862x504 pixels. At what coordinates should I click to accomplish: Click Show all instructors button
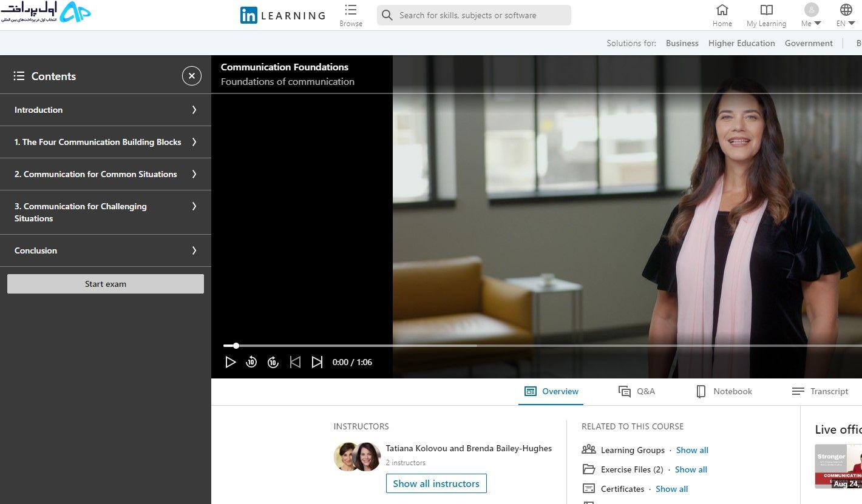click(x=436, y=483)
